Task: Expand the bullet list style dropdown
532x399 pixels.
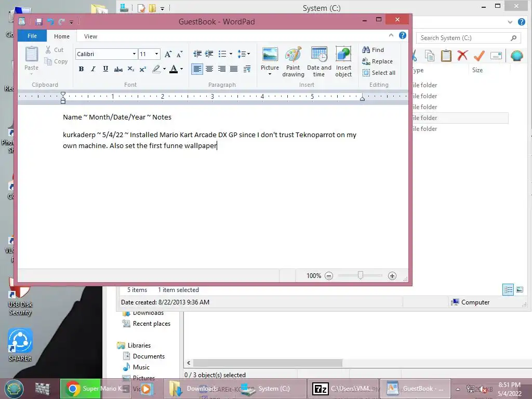Action: click(x=231, y=54)
